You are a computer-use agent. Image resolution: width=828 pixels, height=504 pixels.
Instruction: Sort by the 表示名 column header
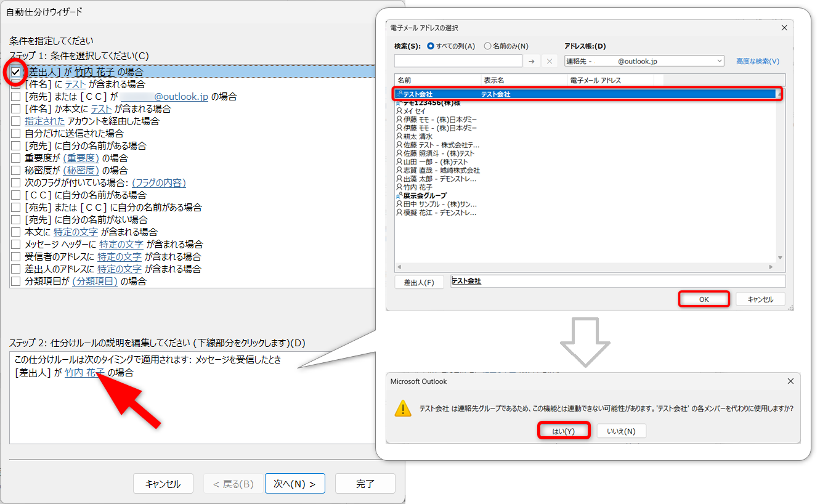(x=524, y=80)
